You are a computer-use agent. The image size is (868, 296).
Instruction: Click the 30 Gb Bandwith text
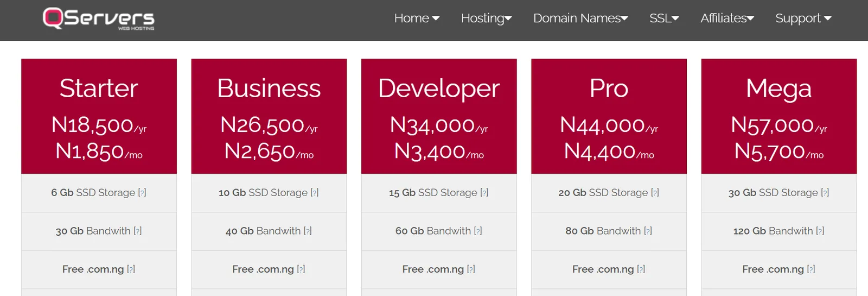tap(93, 231)
